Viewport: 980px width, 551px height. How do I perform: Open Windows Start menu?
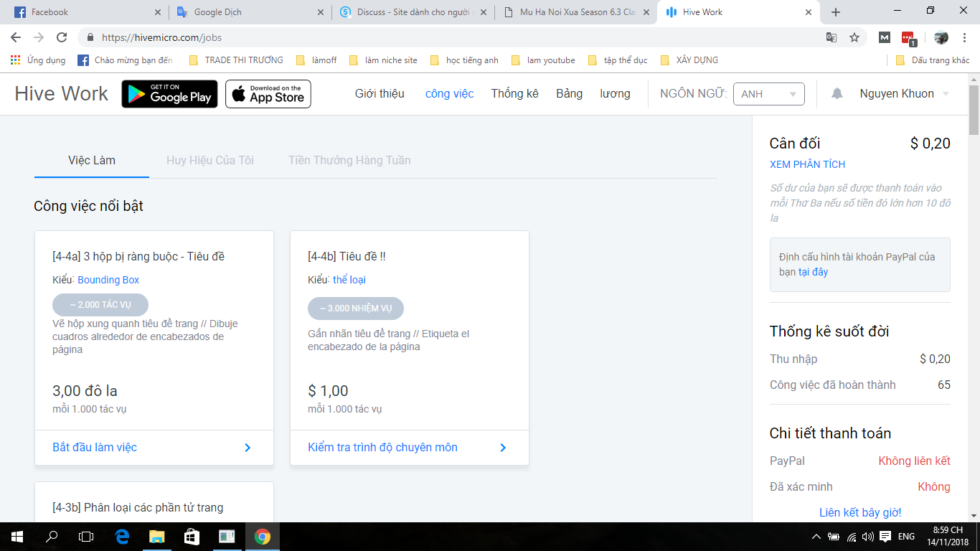click(x=17, y=537)
